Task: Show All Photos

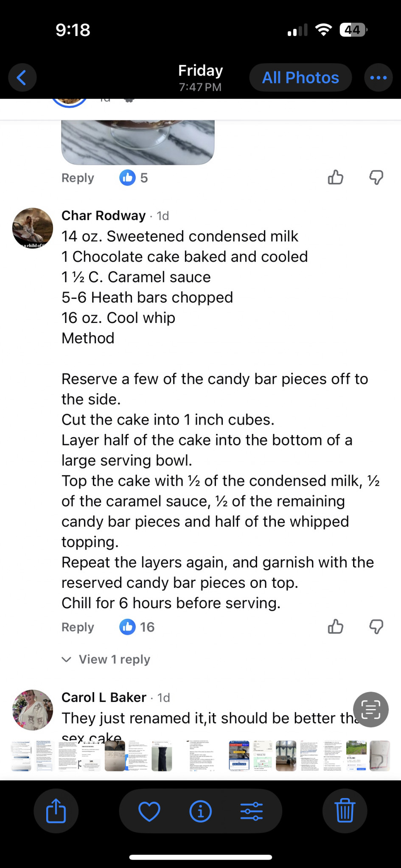Action: pos(300,78)
